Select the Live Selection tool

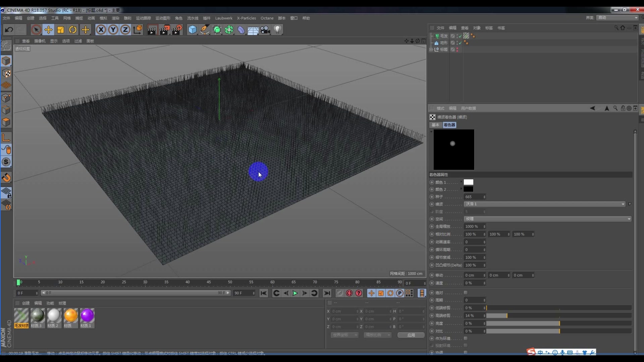coord(36,30)
